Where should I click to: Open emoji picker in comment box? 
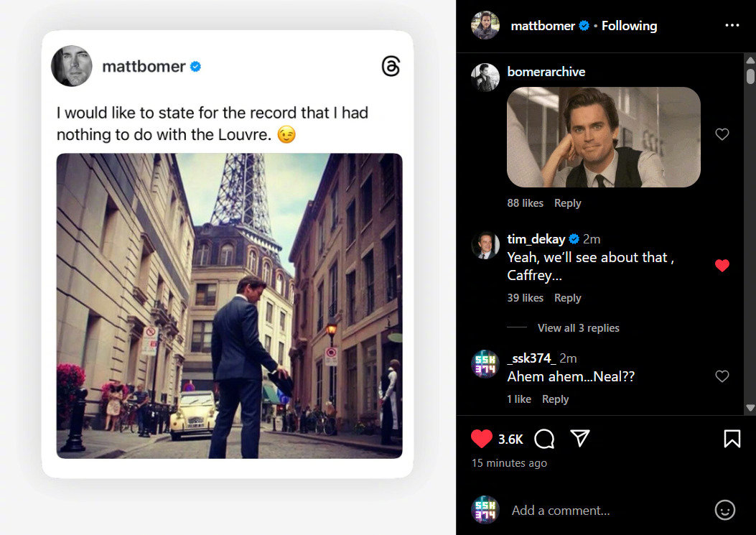click(724, 510)
